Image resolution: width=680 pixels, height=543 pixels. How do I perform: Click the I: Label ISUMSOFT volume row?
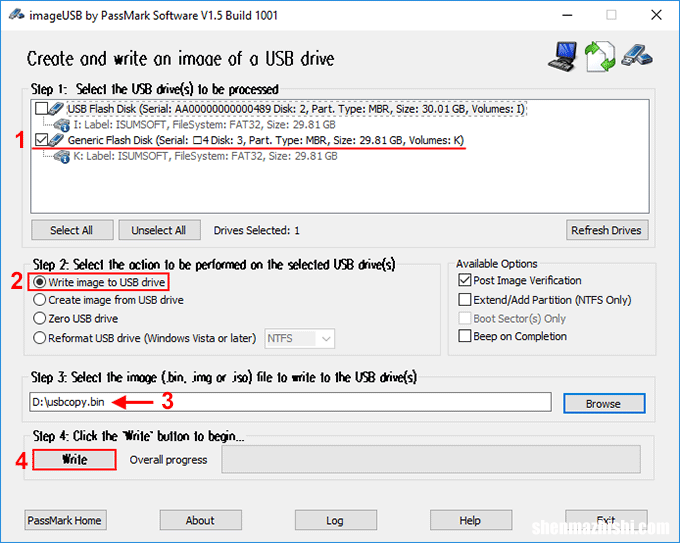(204, 125)
